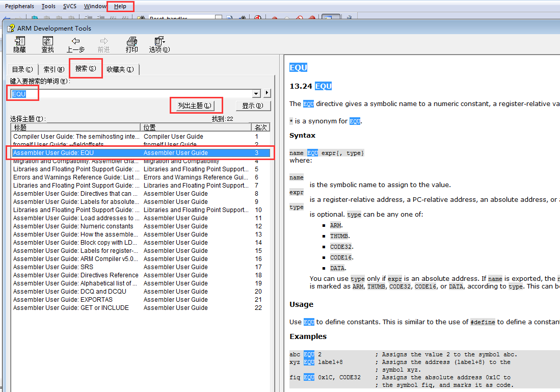Switch to the 索引 (Index) tab
Viewport: 560px width, 392px height.
point(54,69)
